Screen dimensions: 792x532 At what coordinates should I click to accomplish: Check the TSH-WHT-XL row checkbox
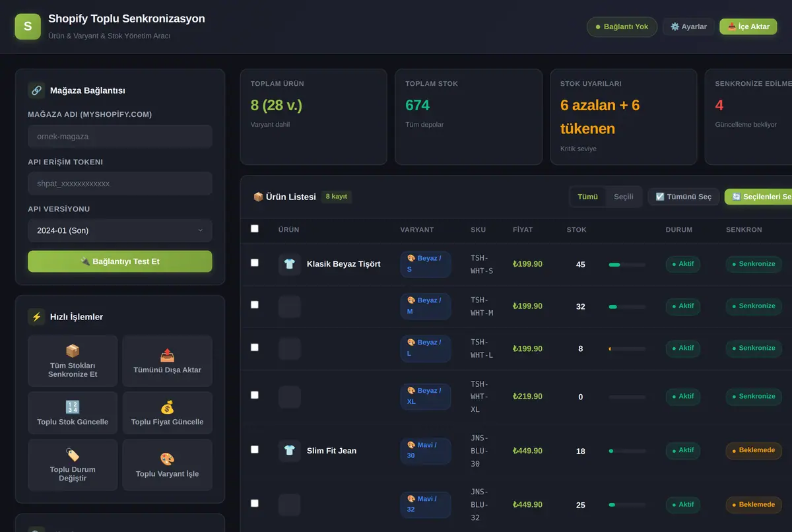point(255,395)
